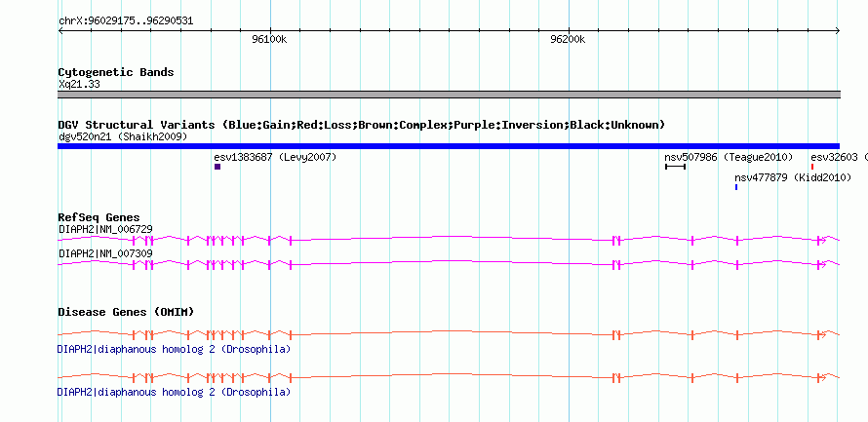Click the nsv477879 blue gain marker
Viewport: 868px width, 422px height.
736,187
